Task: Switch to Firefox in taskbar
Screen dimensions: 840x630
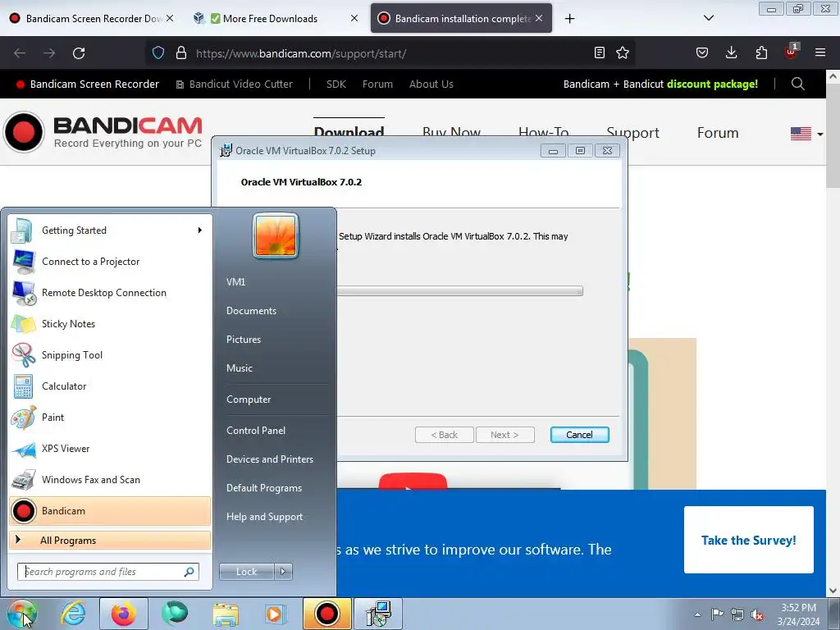Action: pos(123,614)
